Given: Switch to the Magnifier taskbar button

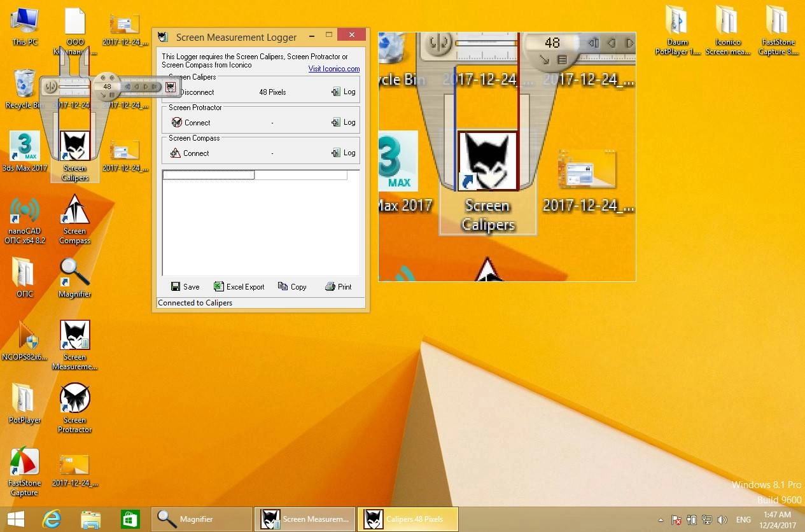Looking at the screenshot, I should click(x=202, y=519).
